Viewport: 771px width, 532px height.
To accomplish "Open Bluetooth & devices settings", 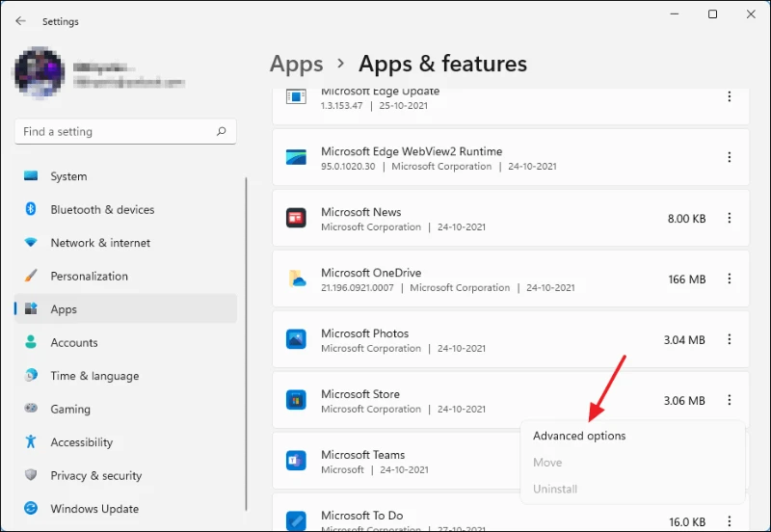I will click(125, 209).
